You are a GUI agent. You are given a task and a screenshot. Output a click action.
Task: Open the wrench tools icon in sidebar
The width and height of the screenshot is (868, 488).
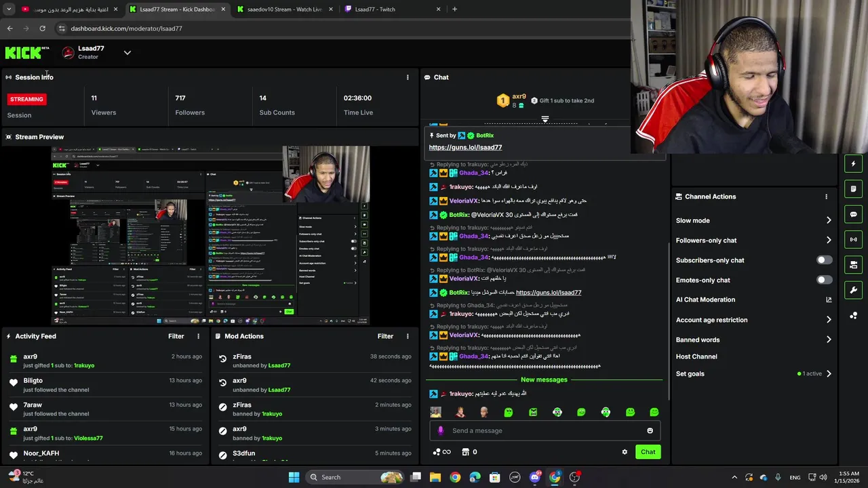(853, 290)
